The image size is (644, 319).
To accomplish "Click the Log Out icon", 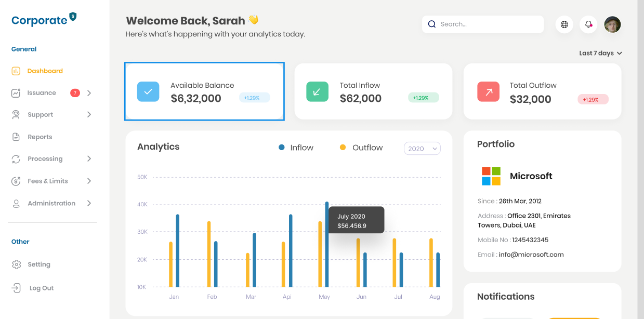I will [17, 288].
